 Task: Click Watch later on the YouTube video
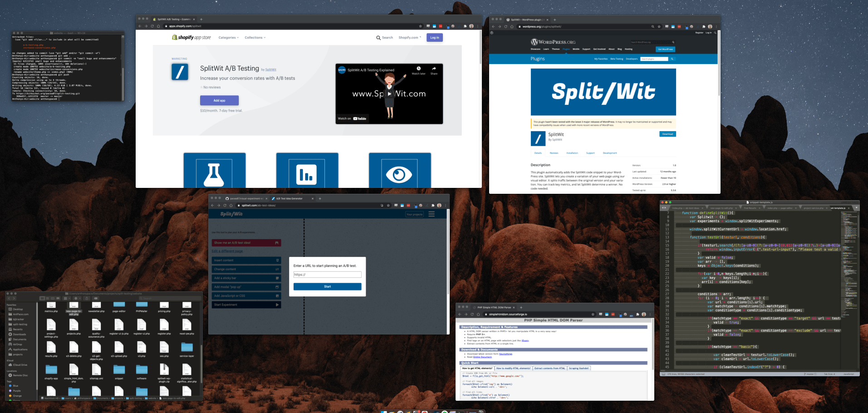(x=418, y=70)
